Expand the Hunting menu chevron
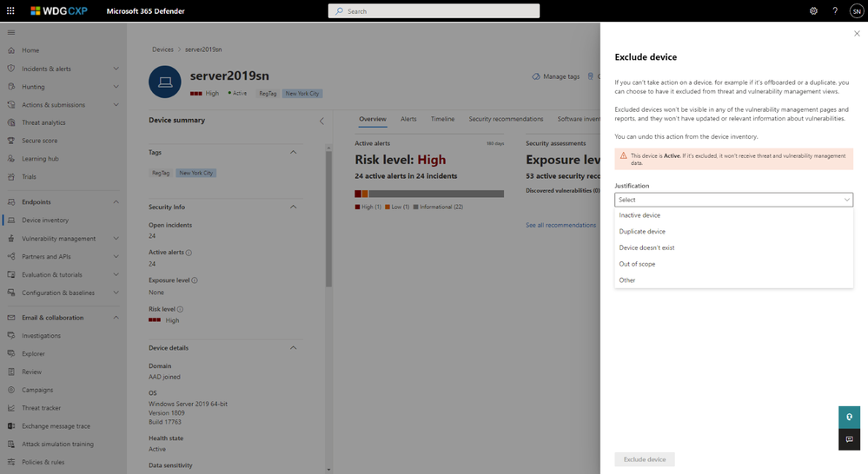Screen dimensions: 868x474 click(x=116, y=87)
